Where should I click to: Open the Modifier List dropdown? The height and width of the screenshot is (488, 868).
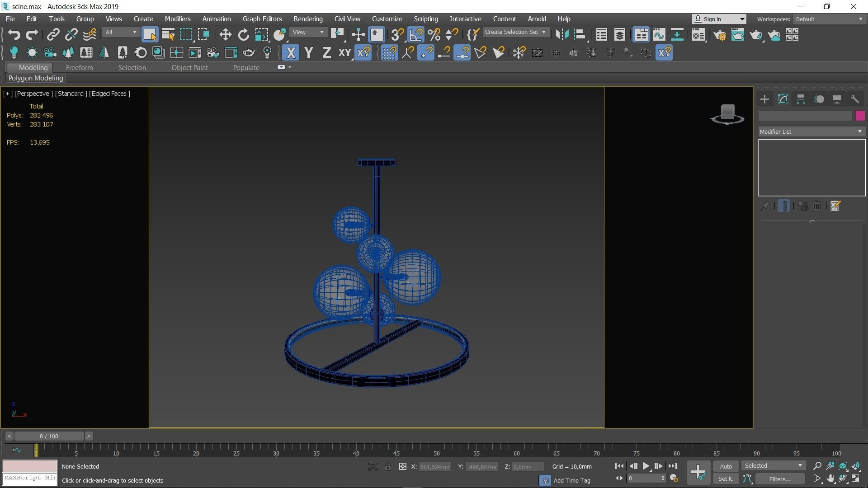[x=811, y=131]
